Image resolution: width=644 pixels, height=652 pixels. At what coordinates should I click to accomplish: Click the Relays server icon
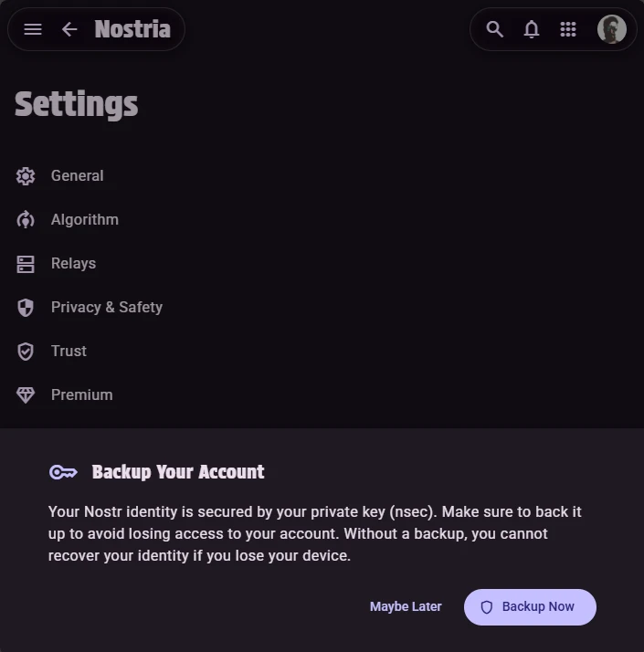tap(26, 264)
